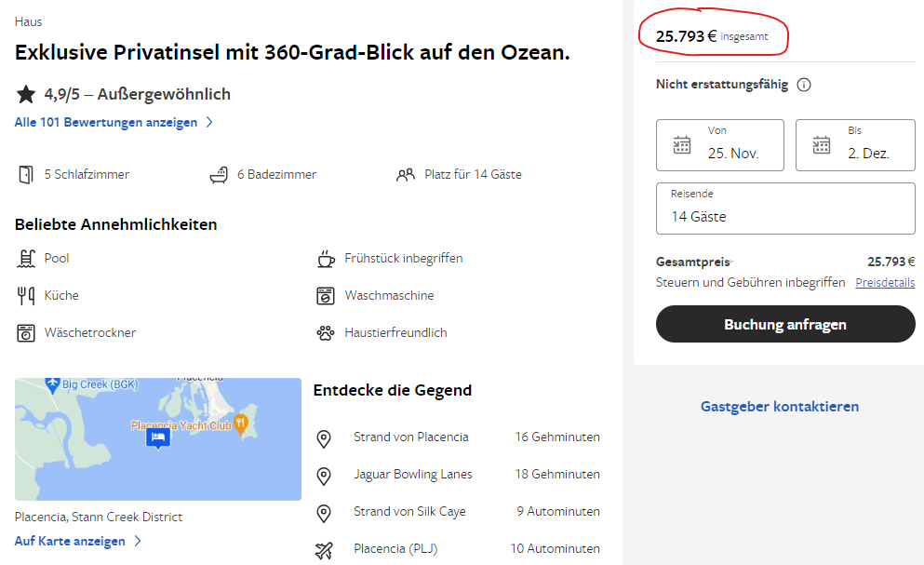
Task: Click Gastgeber kontaktieren link
Action: 779,407
